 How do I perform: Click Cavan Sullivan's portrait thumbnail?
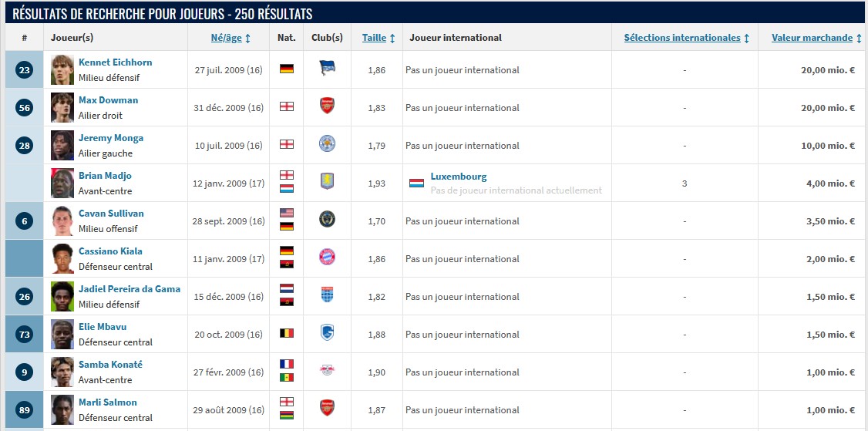62,221
